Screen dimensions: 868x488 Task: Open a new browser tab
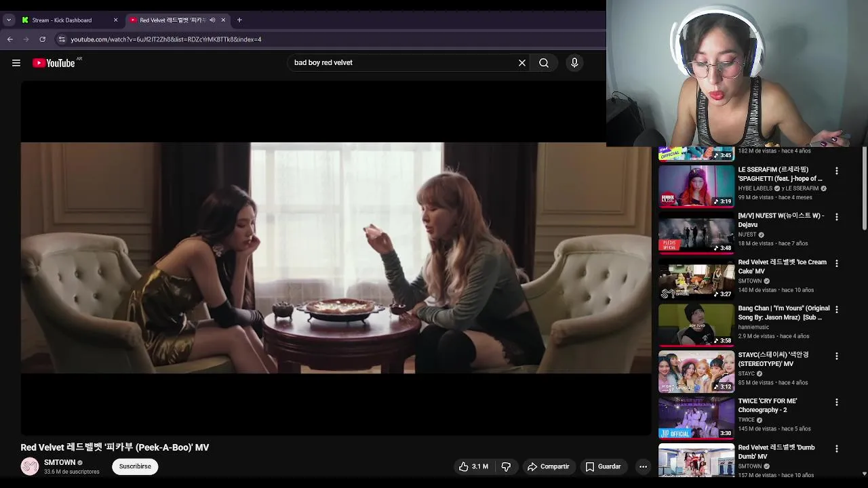239,20
